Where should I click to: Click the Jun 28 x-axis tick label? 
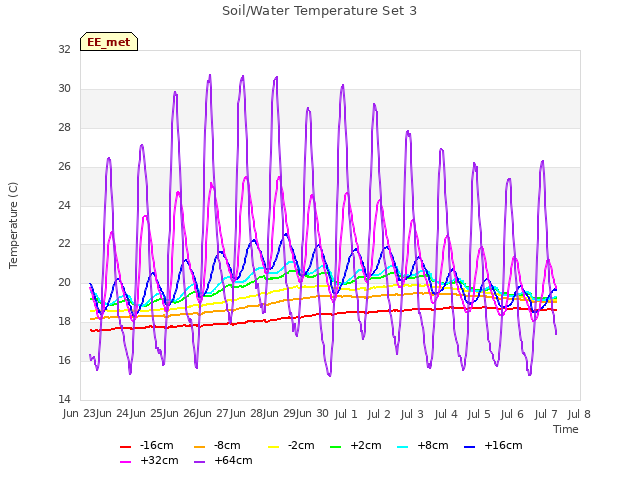[x=247, y=414]
